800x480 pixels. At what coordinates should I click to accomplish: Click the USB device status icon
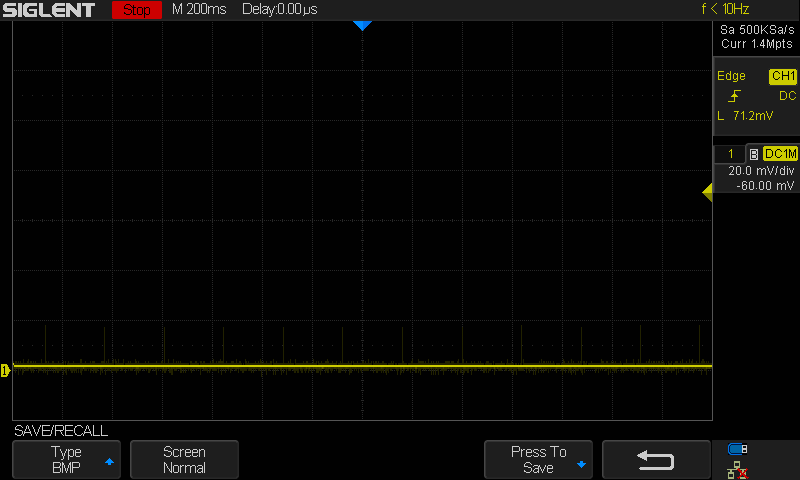(x=737, y=449)
